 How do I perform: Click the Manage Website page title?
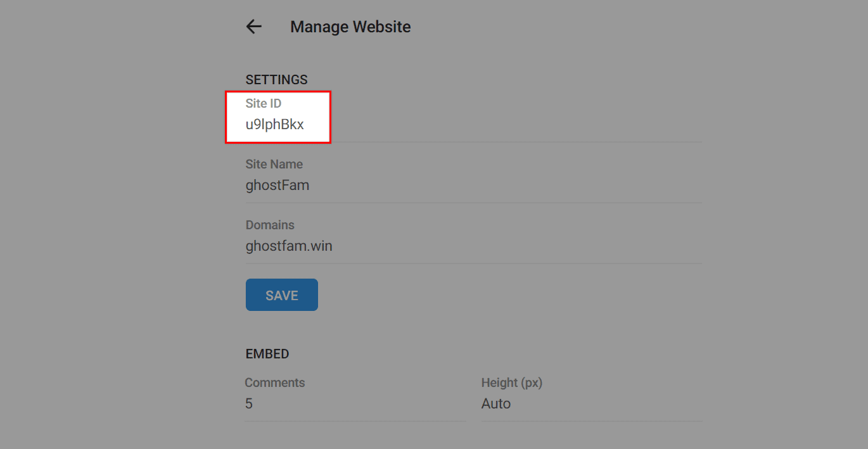350,27
